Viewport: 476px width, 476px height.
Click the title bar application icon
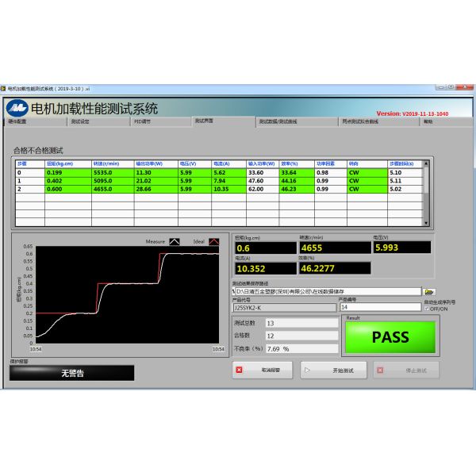coord(4,89)
